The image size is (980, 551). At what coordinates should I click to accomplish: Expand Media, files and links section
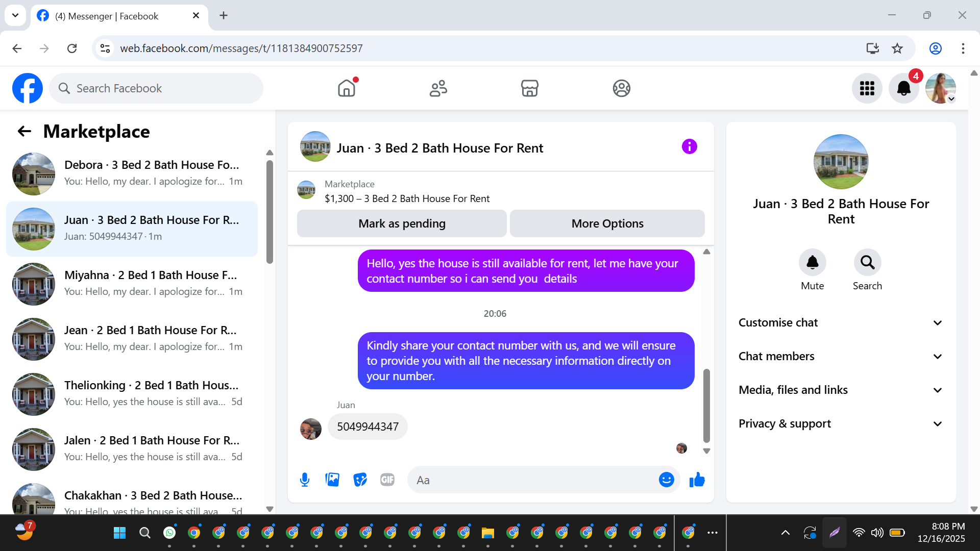841,390
